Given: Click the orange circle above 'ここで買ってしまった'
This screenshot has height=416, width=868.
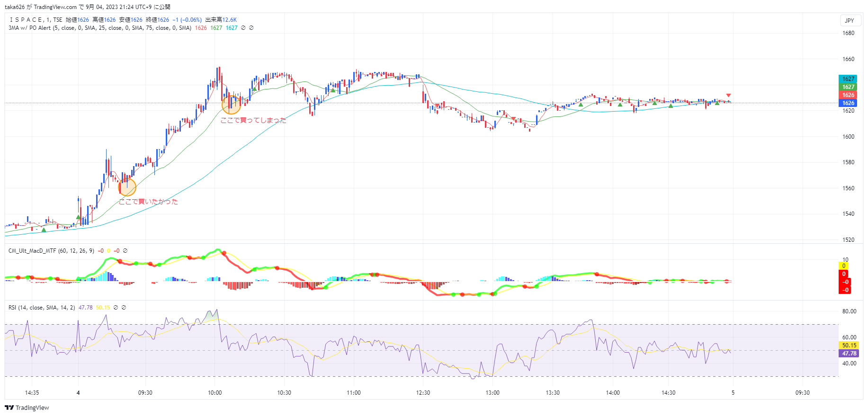Looking at the screenshot, I should pos(231,105).
